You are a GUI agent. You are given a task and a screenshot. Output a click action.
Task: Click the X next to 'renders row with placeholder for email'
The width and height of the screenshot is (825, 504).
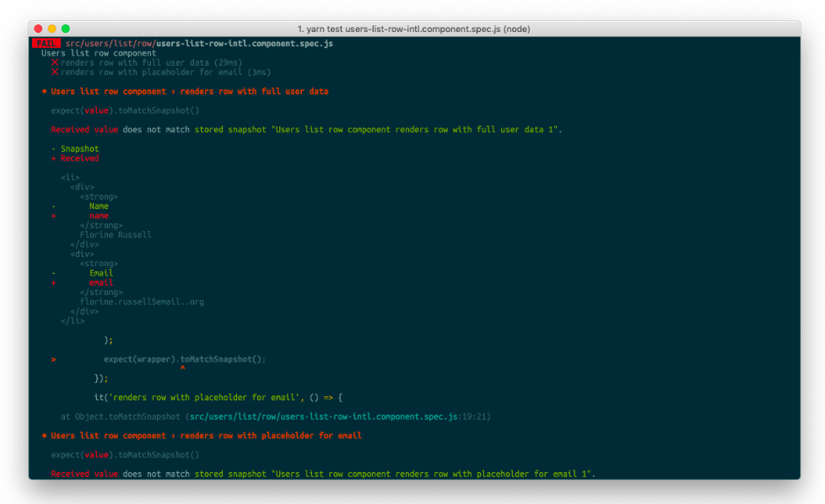click(55, 72)
